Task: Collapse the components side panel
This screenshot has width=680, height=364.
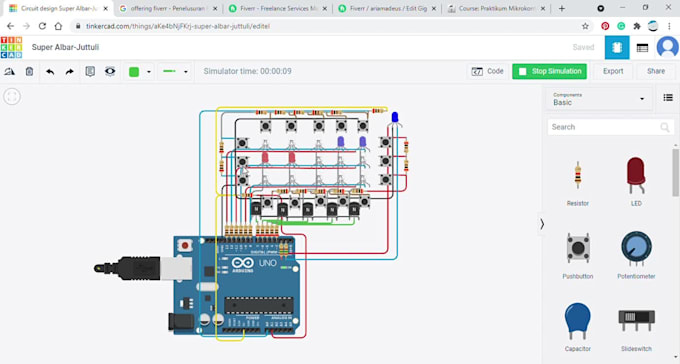Action: point(542,224)
